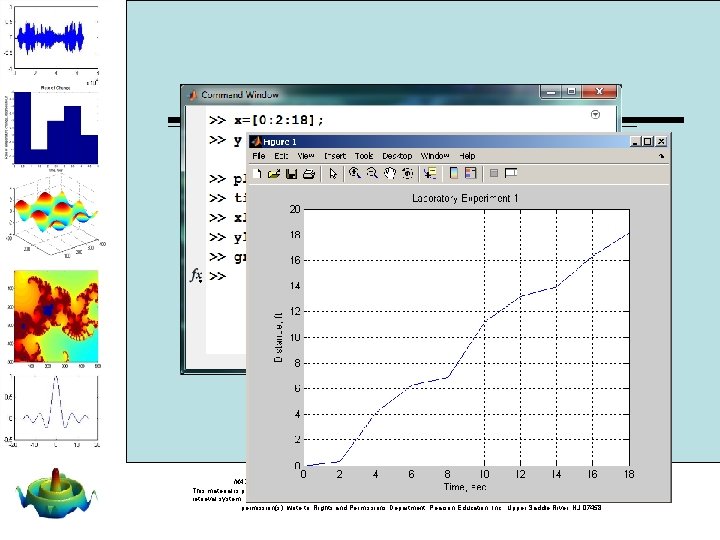Click the red-orange fractal image thumbnail
The height and width of the screenshot is (540, 720).
(55, 317)
